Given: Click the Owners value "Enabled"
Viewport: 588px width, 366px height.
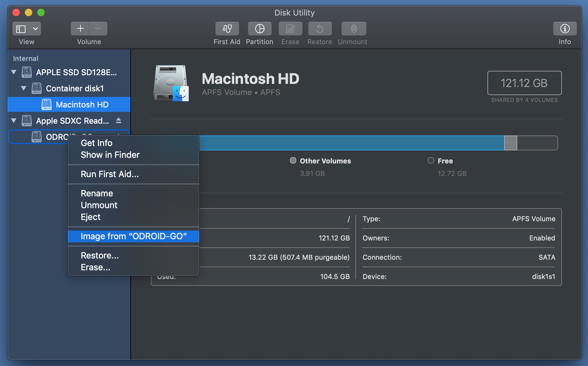Looking at the screenshot, I should pos(542,238).
